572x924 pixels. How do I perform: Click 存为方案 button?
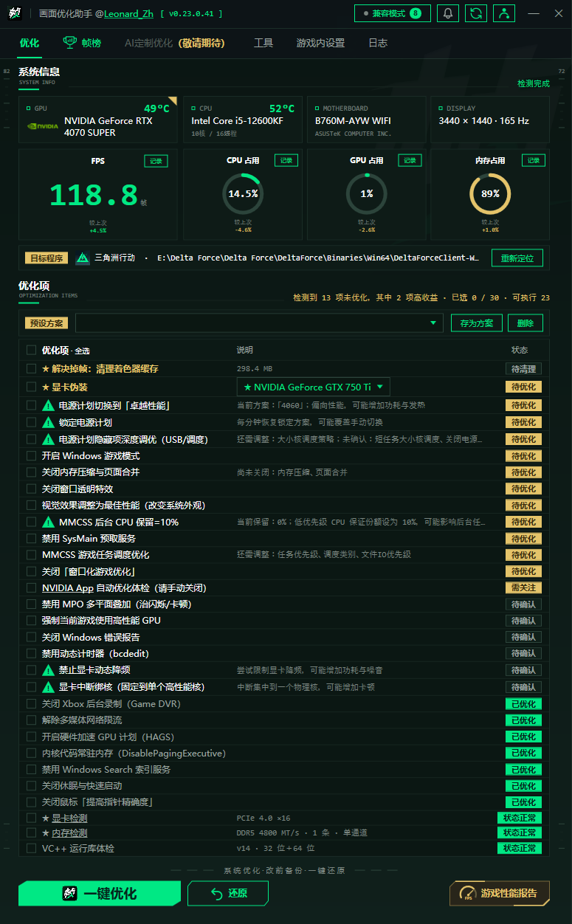(477, 323)
